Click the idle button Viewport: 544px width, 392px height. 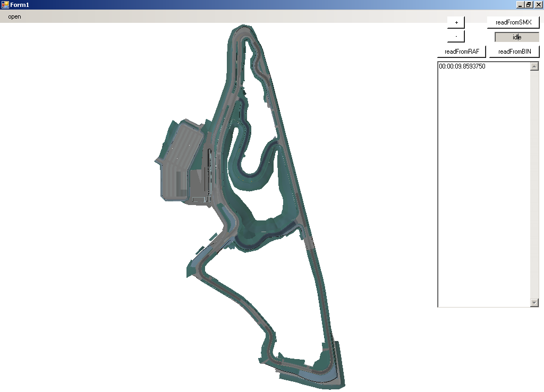click(517, 37)
